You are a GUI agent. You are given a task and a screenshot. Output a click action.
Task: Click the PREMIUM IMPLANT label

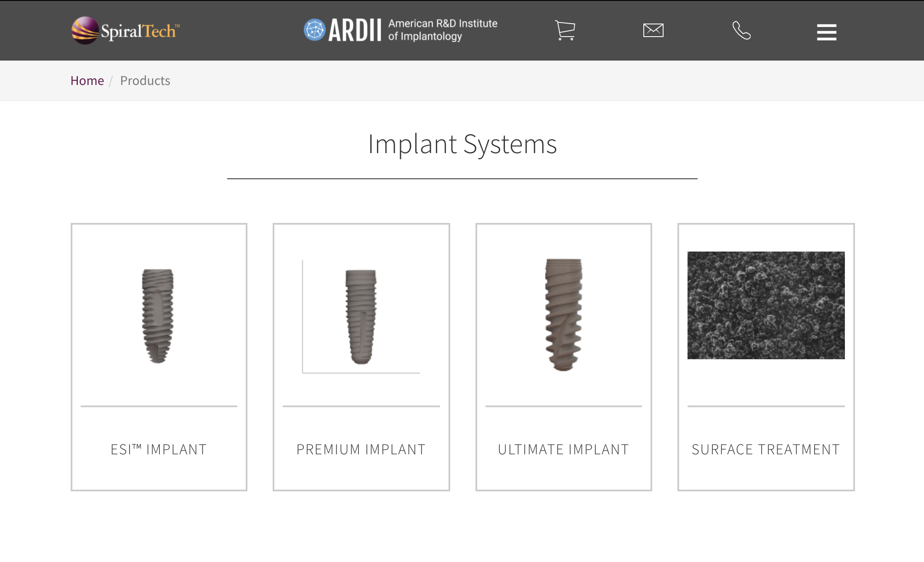(361, 449)
